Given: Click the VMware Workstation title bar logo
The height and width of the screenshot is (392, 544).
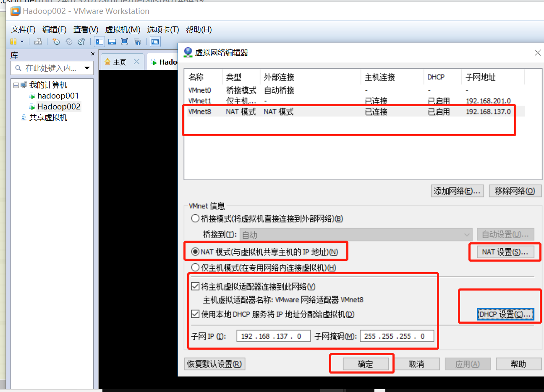Looking at the screenshot, I should tap(16, 11).
